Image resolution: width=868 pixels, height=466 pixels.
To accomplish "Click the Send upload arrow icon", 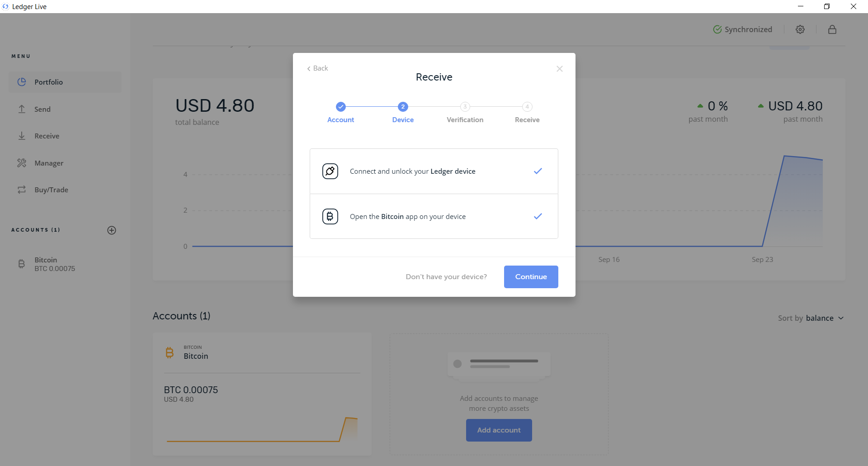I will click(x=22, y=109).
